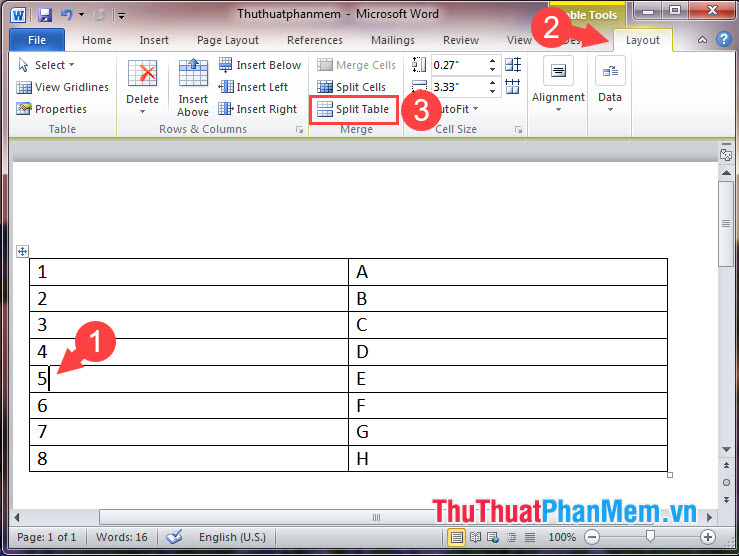
Task: Switch to Print Layout view in status bar
Action: 456,537
